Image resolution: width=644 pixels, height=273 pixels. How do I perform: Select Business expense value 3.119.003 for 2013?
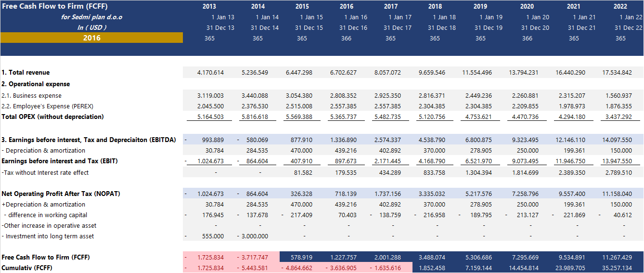(210, 96)
